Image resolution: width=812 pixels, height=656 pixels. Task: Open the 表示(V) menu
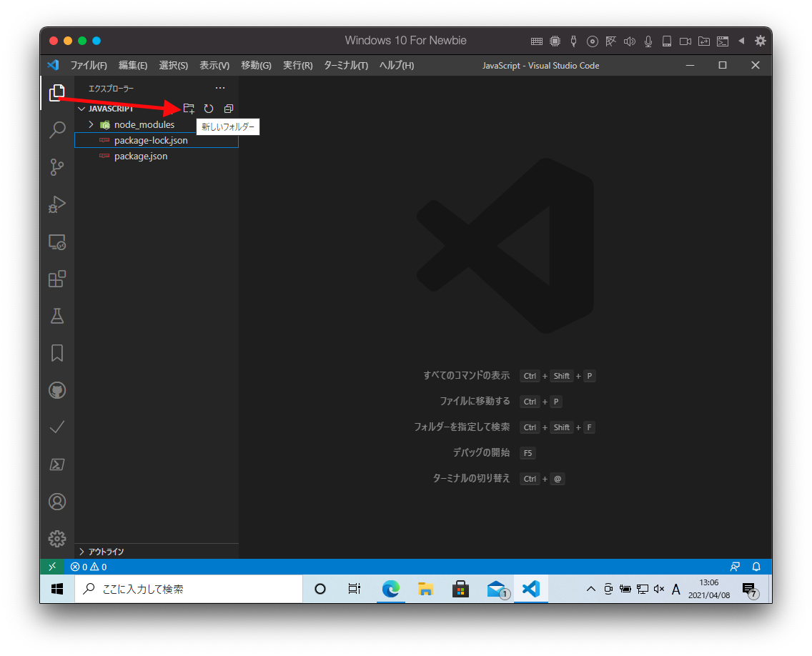coord(214,65)
